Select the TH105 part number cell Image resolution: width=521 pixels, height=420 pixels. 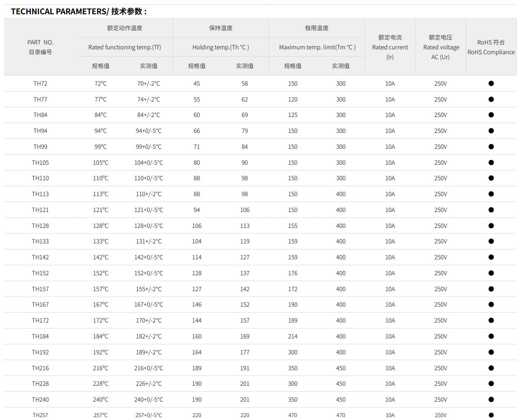click(x=40, y=163)
